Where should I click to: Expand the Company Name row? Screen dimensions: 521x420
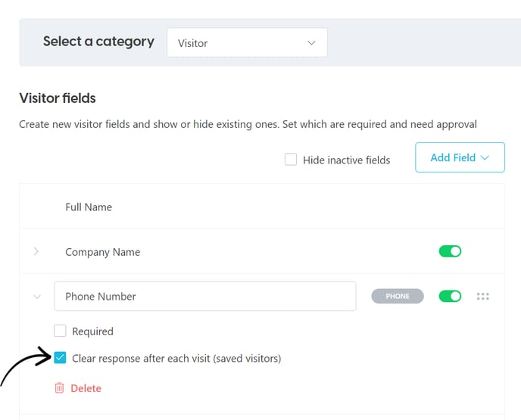click(x=36, y=251)
